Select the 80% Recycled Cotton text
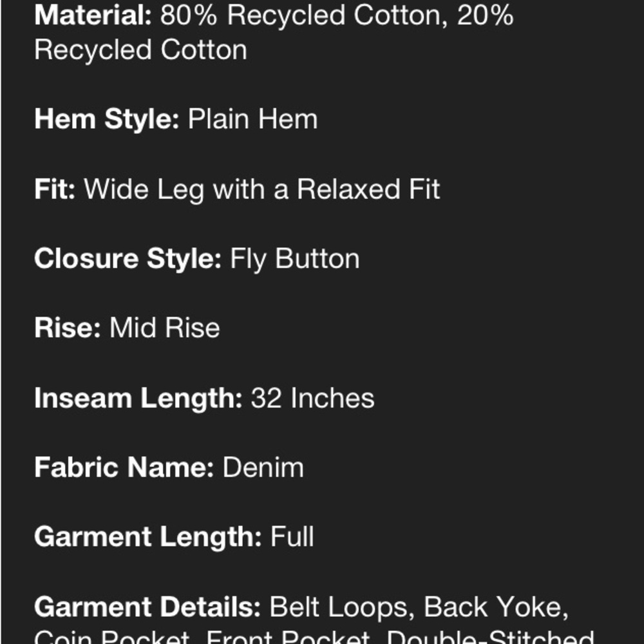 (x=303, y=15)
